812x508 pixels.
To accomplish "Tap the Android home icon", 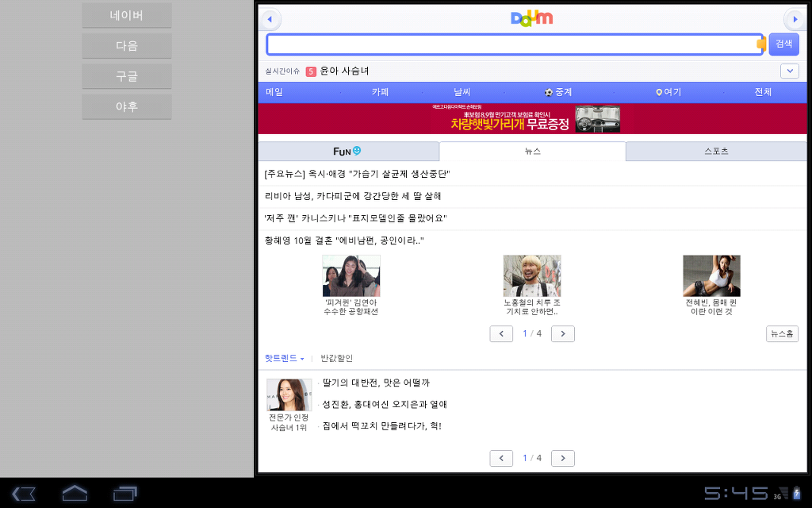I will (75, 493).
